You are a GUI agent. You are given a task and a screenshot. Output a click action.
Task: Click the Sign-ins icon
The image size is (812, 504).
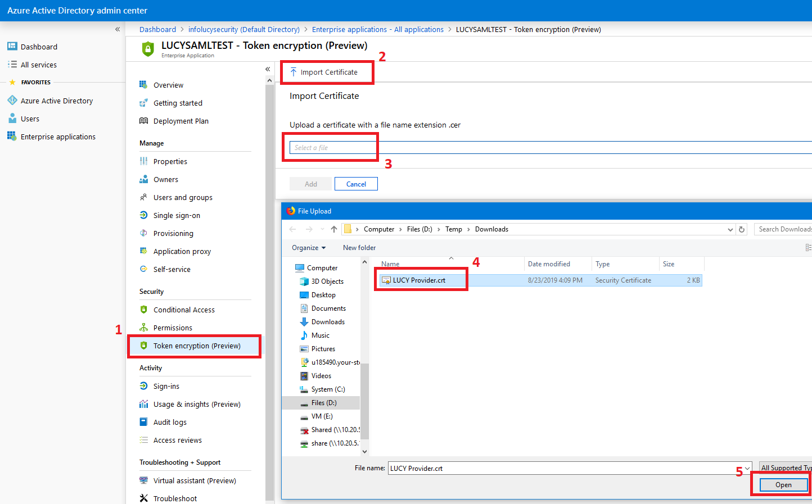coord(143,386)
